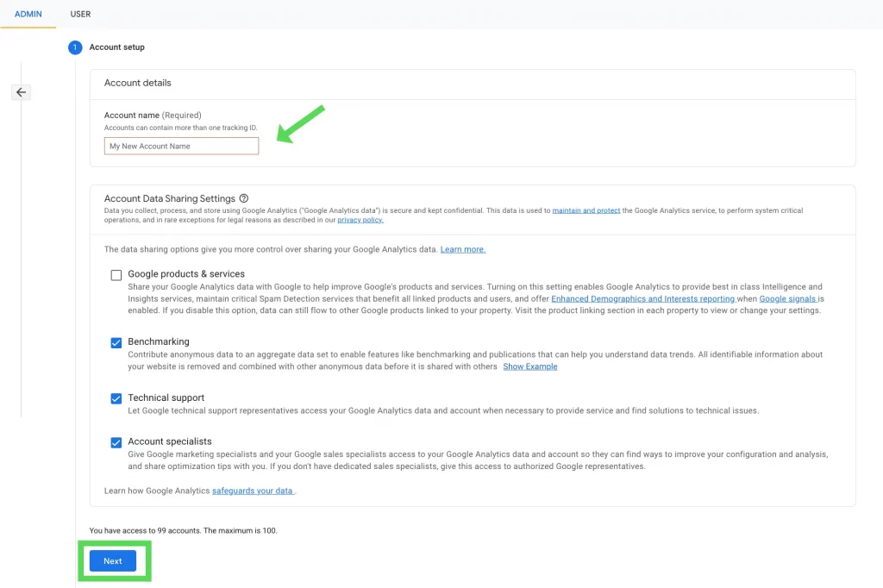Switch to the ADMIN tab

click(28, 14)
